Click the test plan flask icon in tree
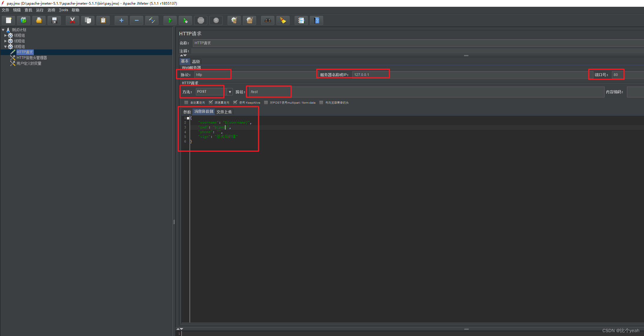Viewport: 644px width, 336px height. click(8, 30)
